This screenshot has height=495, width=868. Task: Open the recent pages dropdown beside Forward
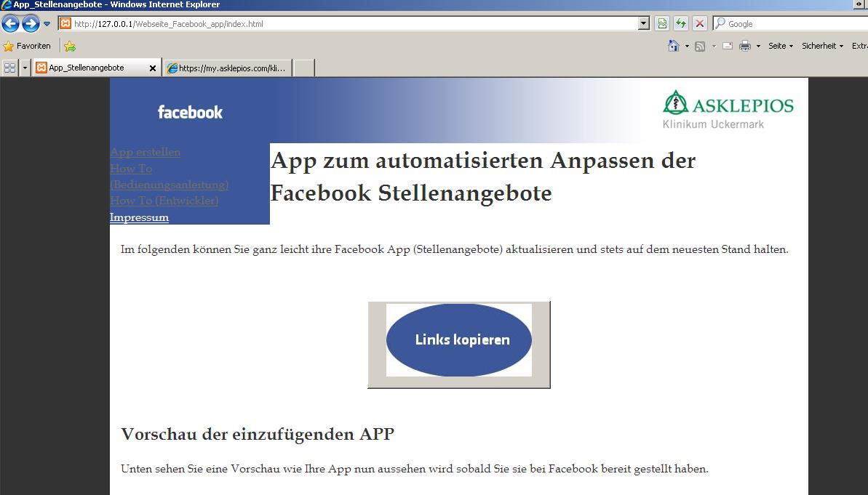coord(47,24)
